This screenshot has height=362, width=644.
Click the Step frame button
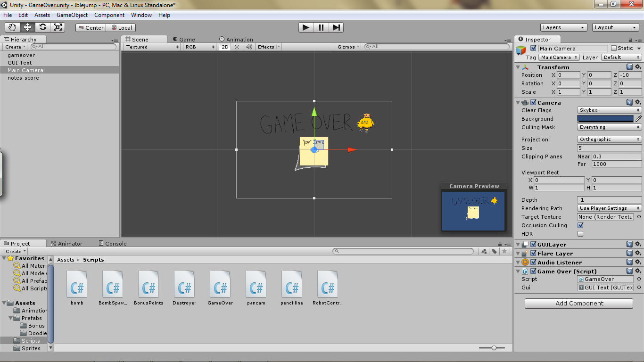pos(336,27)
